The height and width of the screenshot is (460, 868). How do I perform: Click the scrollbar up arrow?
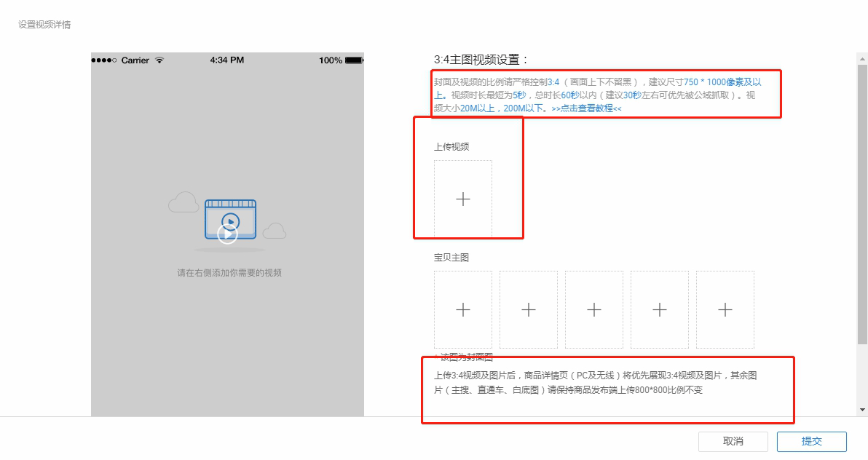[862, 58]
